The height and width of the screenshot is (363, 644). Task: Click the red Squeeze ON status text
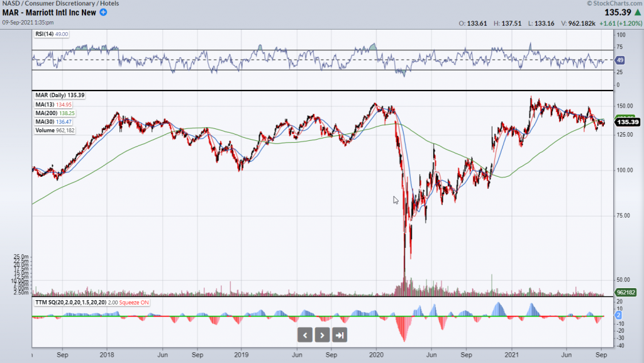(x=134, y=303)
